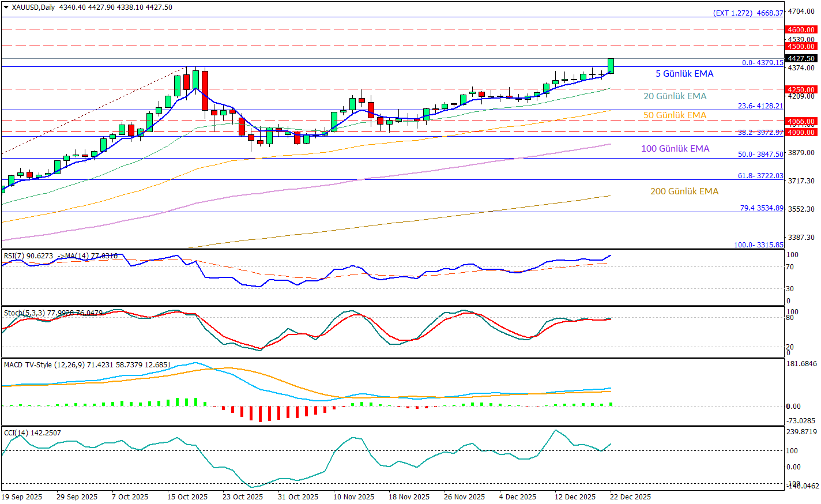821x504 pixels.
Task: Select the 23.6 Fibonacci level label
Action: [760, 106]
